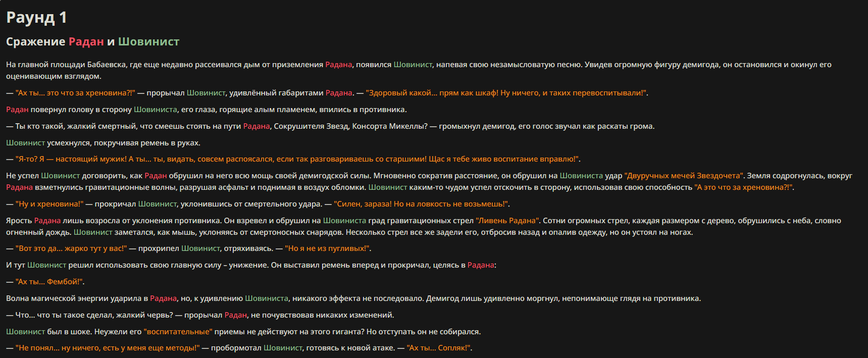Select the quote "Не понял... ну ничего, есть у меня еще методы!"
Screen dimensions: 868x358
[108, 348]
